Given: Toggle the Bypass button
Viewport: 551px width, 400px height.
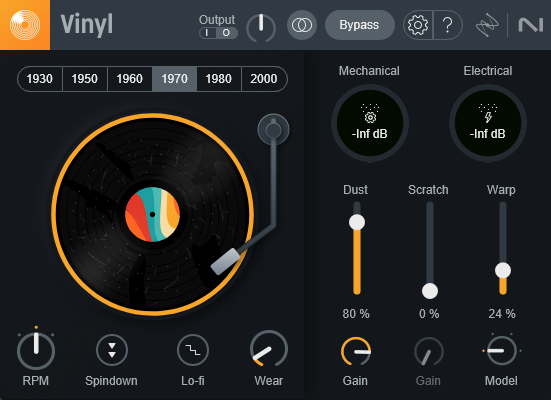Looking at the screenshot, I should pyautogui.click(x=359, y=25).
